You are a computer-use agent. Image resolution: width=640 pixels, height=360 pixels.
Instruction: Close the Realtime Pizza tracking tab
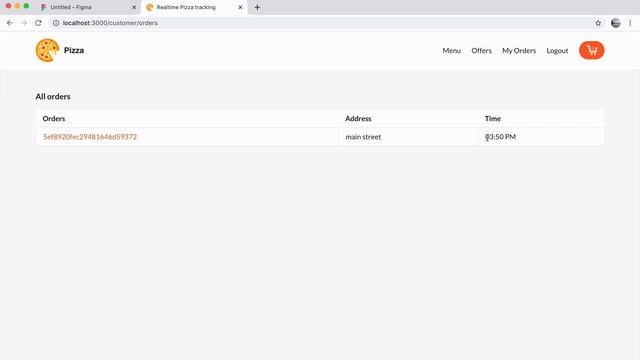click(x=240, y=7)
